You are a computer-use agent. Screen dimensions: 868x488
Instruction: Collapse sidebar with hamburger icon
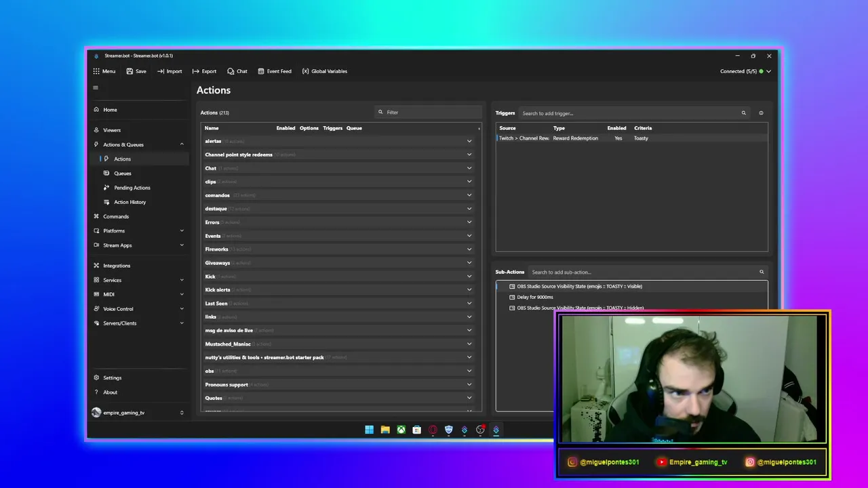tap(96, 87)
